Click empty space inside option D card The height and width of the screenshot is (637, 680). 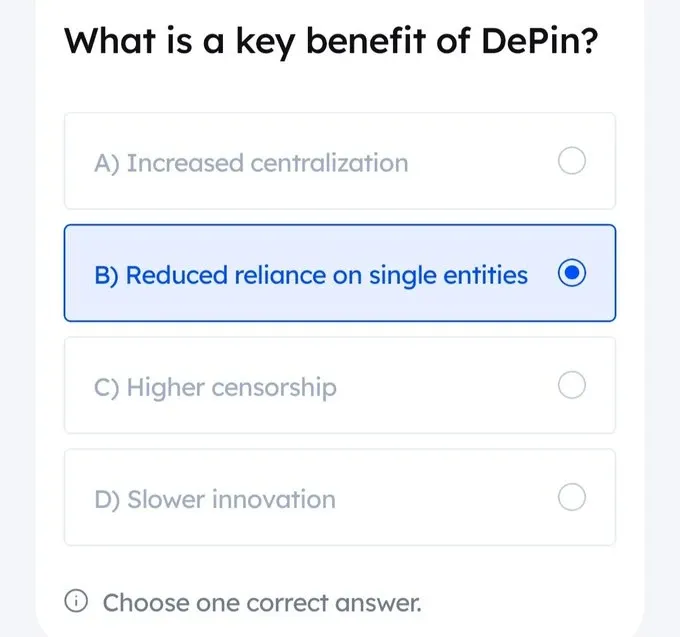[x=450, y=499]
